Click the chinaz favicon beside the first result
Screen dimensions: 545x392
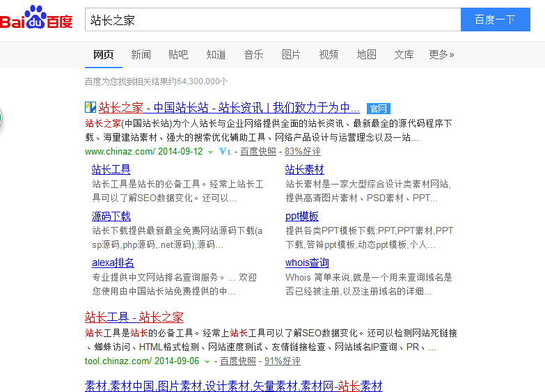(x=90, y=107)
